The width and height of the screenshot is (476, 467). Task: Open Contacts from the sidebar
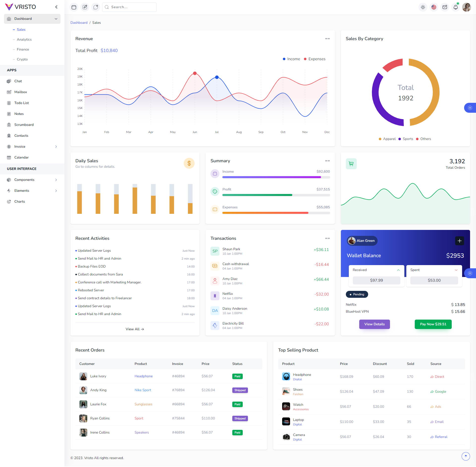coord(21,136)
